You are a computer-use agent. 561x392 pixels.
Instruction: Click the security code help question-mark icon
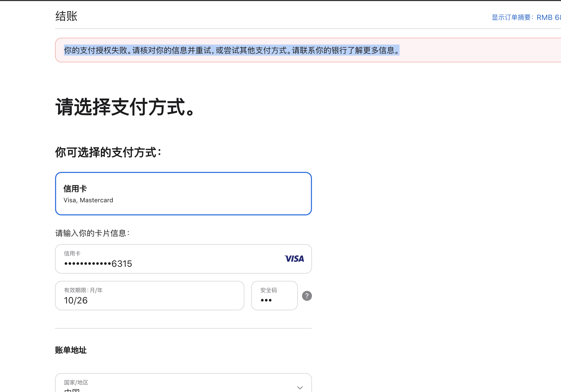click(307, 296)
